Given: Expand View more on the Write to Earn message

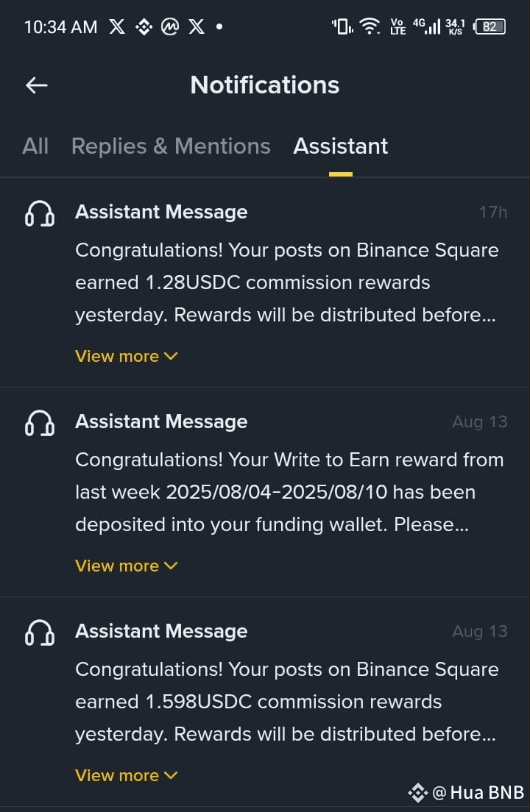Looking at the screenshot, I should (127, 566).
